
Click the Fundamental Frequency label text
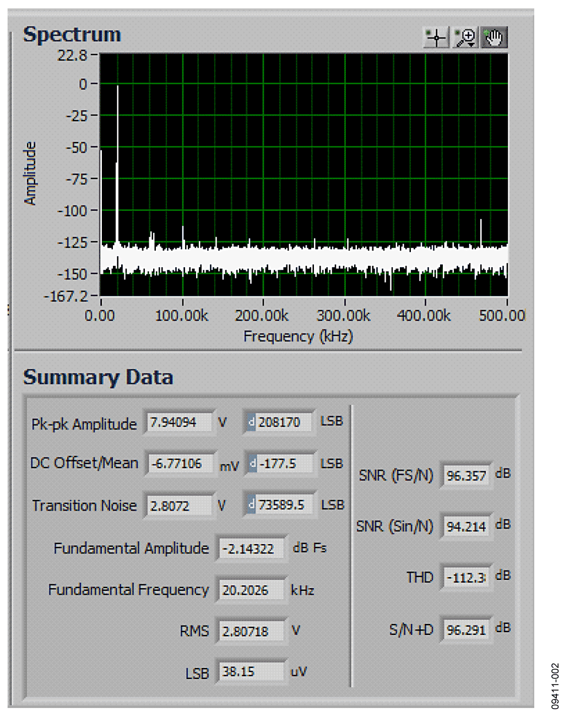tap(128, 590)
